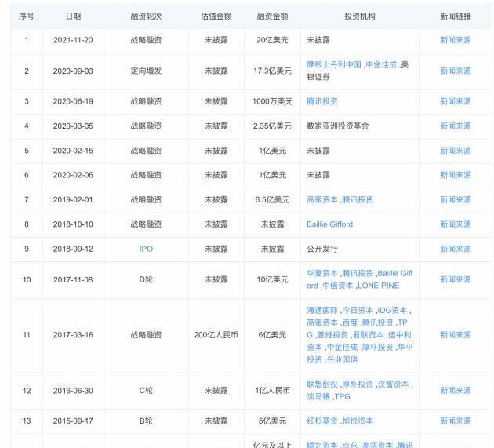Click the 估值金额 column header

click(x=216, y=16)
